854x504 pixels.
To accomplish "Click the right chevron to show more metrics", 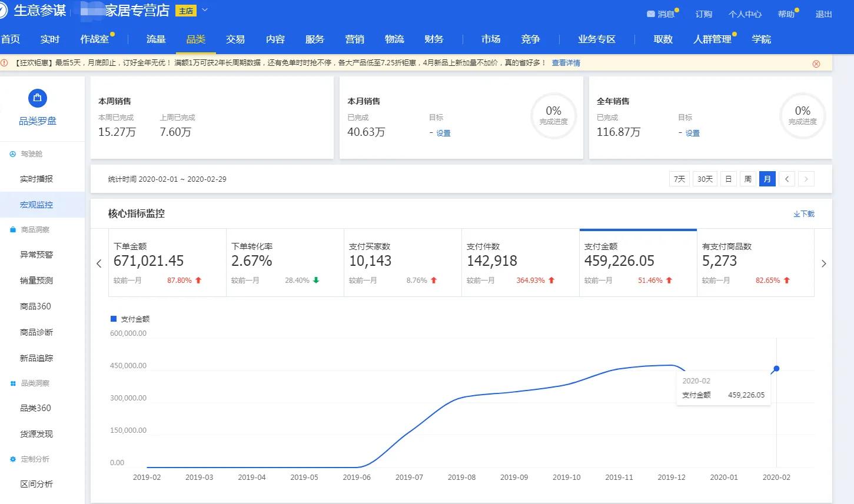I will (x=823, y=263).
